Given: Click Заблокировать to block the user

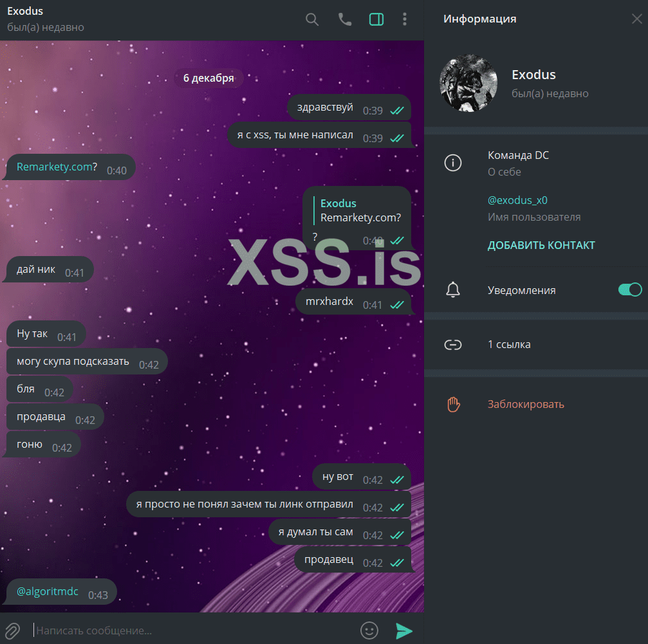Looking at the screenshot, I should (526, 405).
